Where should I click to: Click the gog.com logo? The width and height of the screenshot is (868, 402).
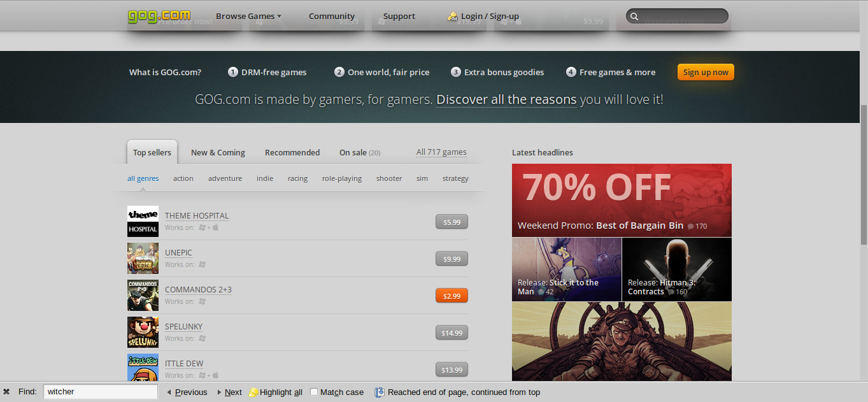point(159,15)
